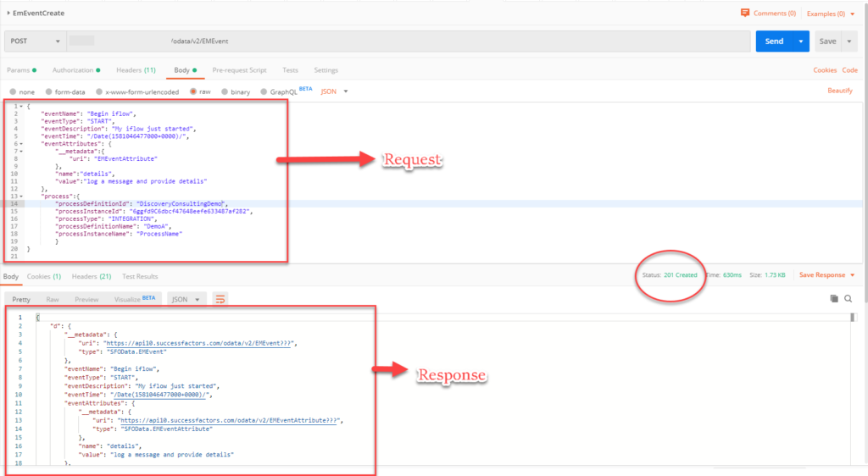Open the Send button dropdown arrow
This screenshot has width=868, height=476.
(800, 42)
